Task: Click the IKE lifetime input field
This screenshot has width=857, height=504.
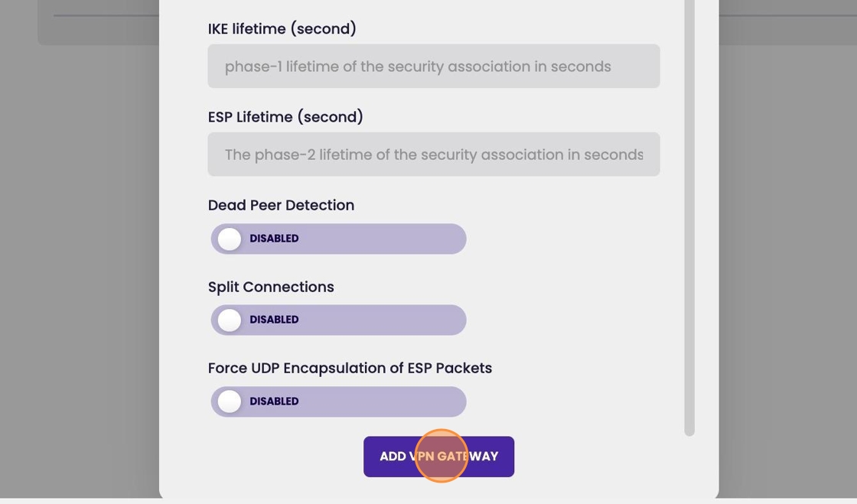Action: (433, 66)
